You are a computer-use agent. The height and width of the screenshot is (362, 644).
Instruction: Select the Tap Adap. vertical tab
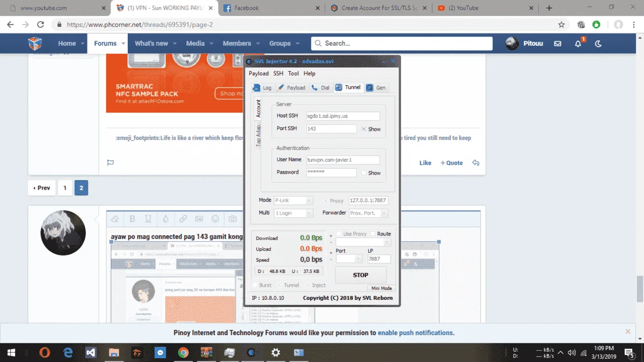pos(258,135)
